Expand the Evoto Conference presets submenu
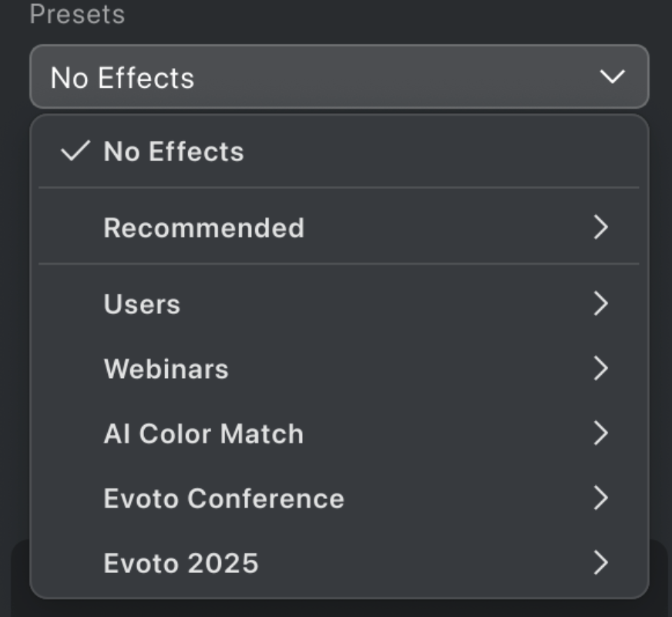Viewport: 672px width, 617px height. [x=602, y=497]
